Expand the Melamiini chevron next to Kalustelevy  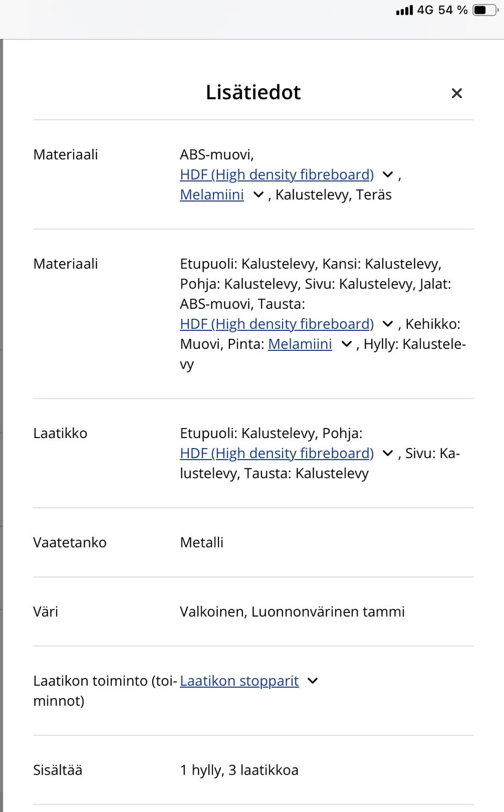pos(257,194)
